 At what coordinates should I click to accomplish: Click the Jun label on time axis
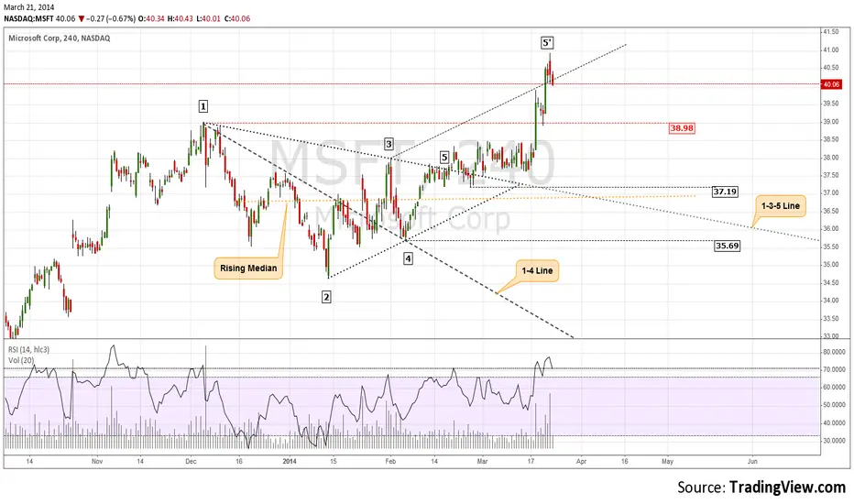[x=752, y=462]
